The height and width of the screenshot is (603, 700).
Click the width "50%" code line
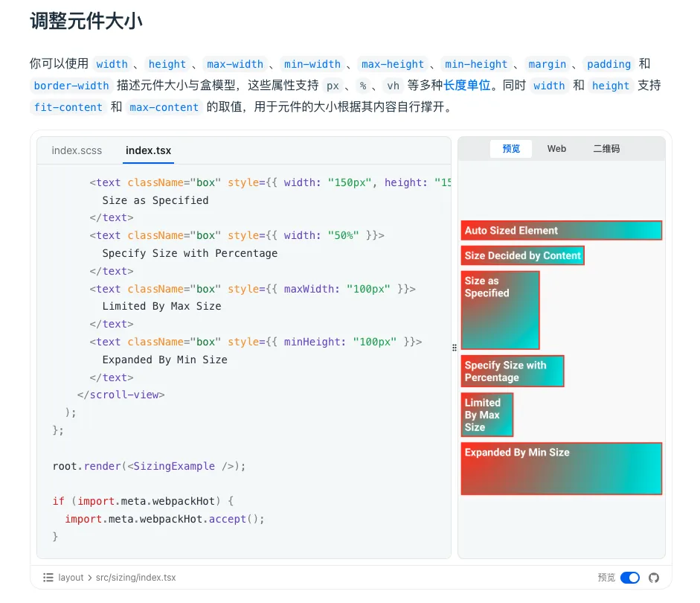[x=237, y=235]
